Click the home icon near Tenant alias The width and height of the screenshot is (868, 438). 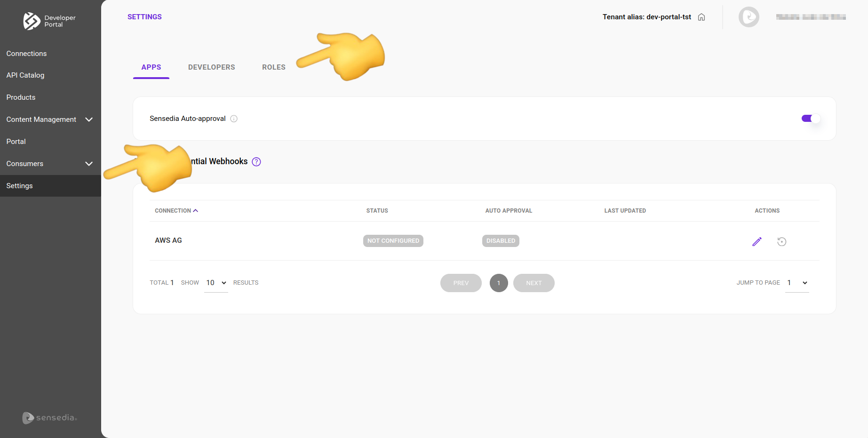(x=701, y=16)
